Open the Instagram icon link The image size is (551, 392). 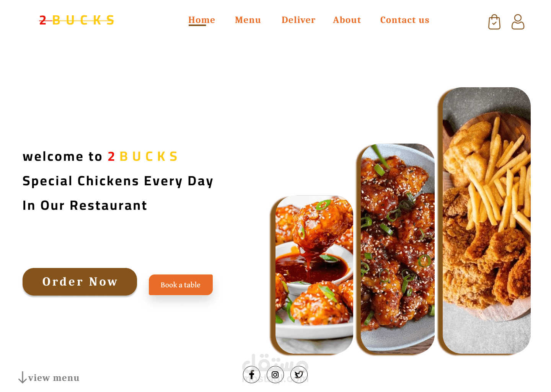(x=275, y=374)
